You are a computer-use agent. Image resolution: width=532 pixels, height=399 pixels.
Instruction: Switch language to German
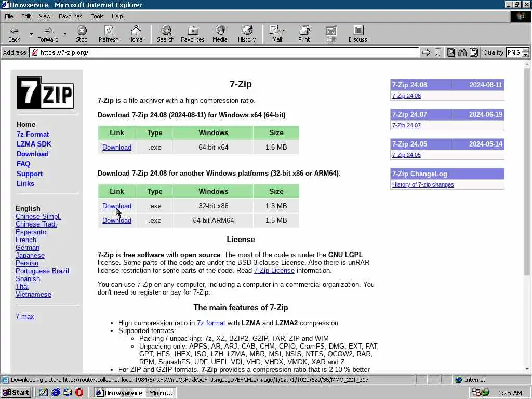coord(27,248)
